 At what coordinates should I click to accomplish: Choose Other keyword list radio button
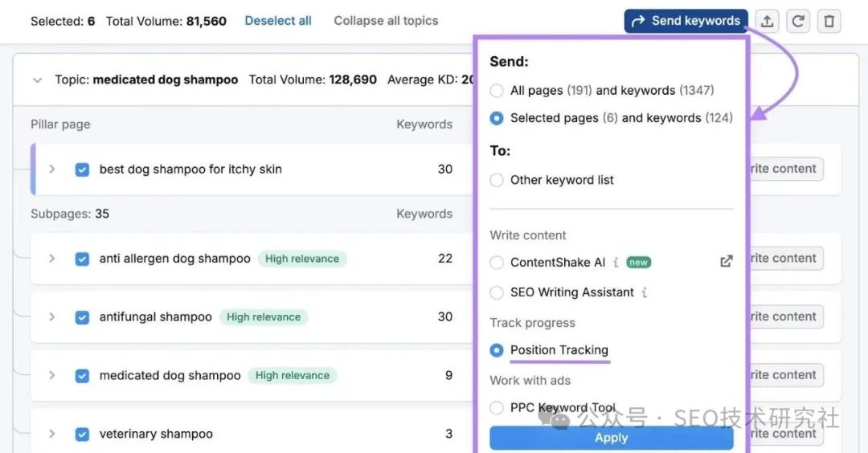pyautogui.click(x=497, y=181)
